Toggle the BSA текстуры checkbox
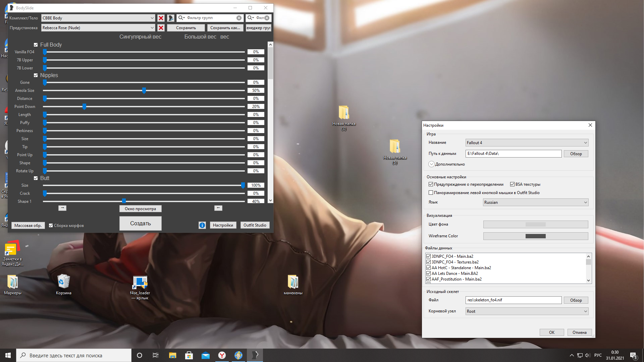Image resolution: width=644 pixels, height=362 pixels. (512, 184)
